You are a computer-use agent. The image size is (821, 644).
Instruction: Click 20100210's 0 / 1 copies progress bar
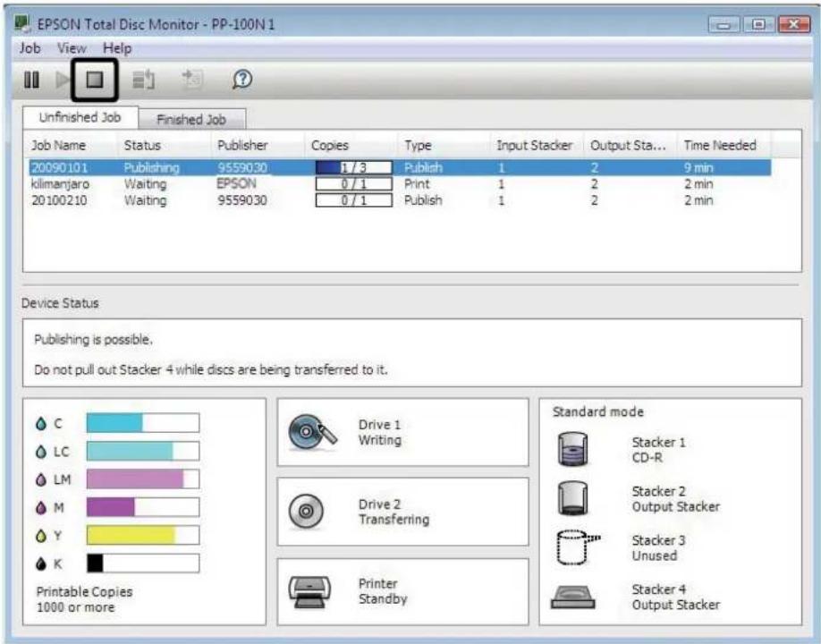[x=353, y=200]
